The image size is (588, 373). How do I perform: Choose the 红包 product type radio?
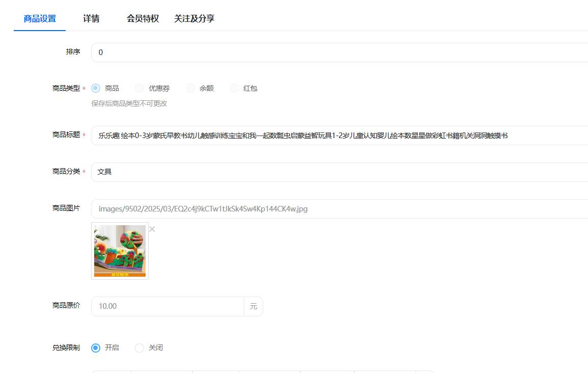[234, 88]
